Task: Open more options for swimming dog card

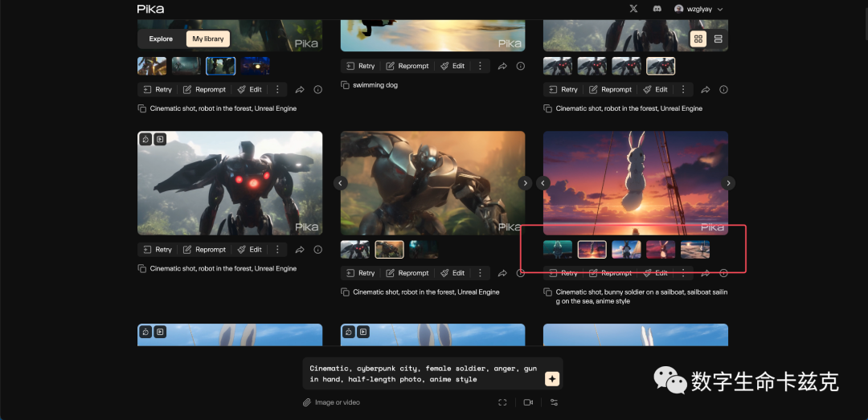Action: pyautogui.click(x=480, y=66)
